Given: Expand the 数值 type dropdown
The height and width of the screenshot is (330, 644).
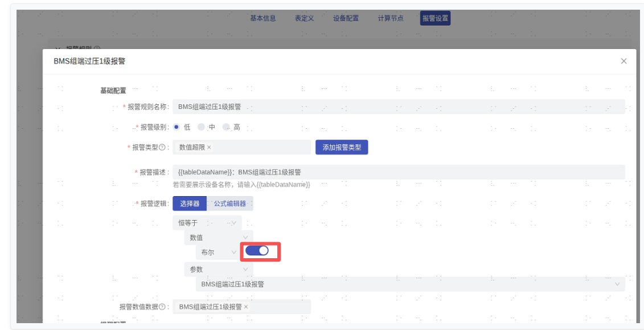Looking at the screenshot, I should coord(218,238).
